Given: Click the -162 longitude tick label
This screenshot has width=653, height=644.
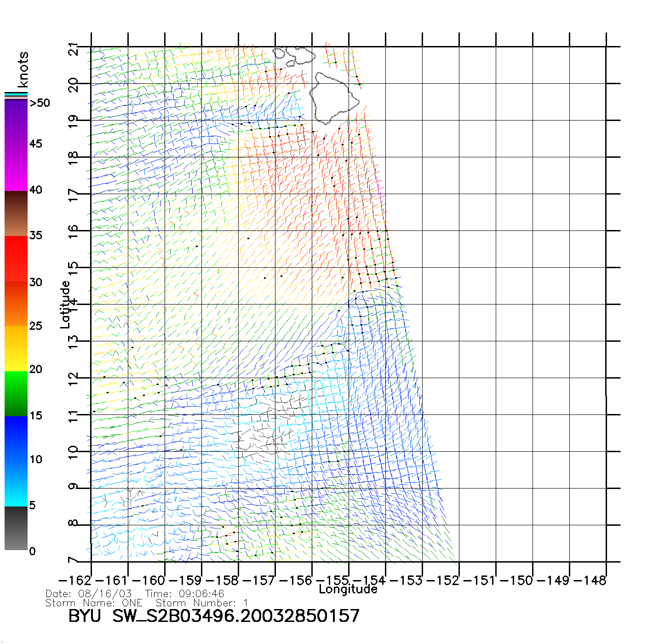Looking at the screenshot, I should pyautogui.click(x=75, y=581).
